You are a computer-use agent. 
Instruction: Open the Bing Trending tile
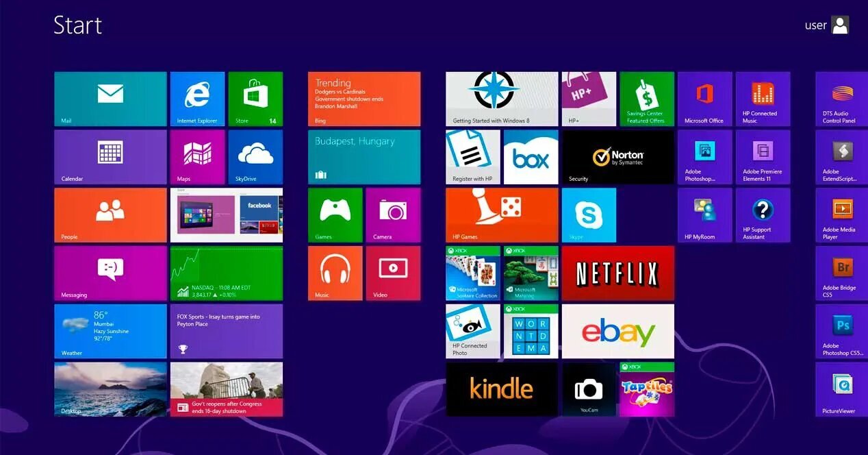pyautogui.click(x=364, y=99)
